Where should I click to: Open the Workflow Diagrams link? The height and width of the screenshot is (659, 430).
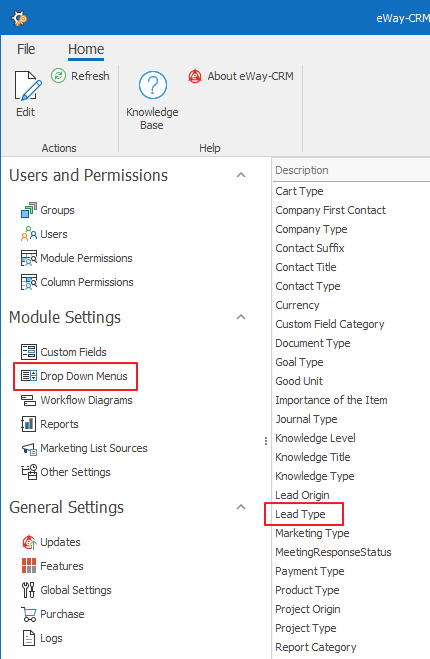coord(86,400)
